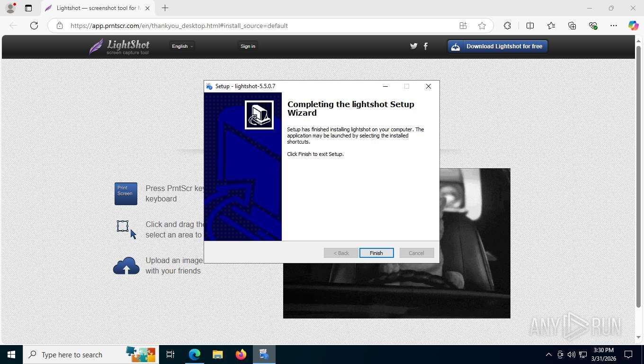Show hidden system tray icons
This screenshot has width=644, height=364.
tap(549, 355)
